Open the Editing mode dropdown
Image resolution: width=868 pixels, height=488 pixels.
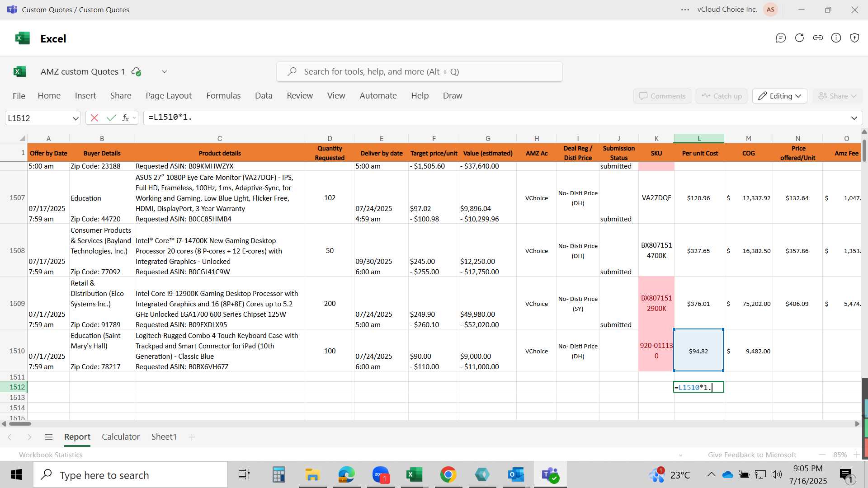[x=780, y=96]
